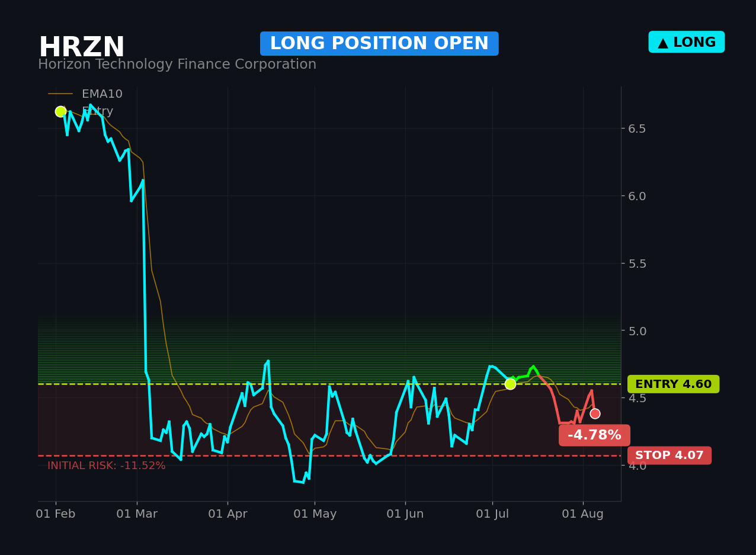The height and width of the screenshot is (555, 756).
Task: Click the 5.0 price axis value
Action: (x=637, y=331)
